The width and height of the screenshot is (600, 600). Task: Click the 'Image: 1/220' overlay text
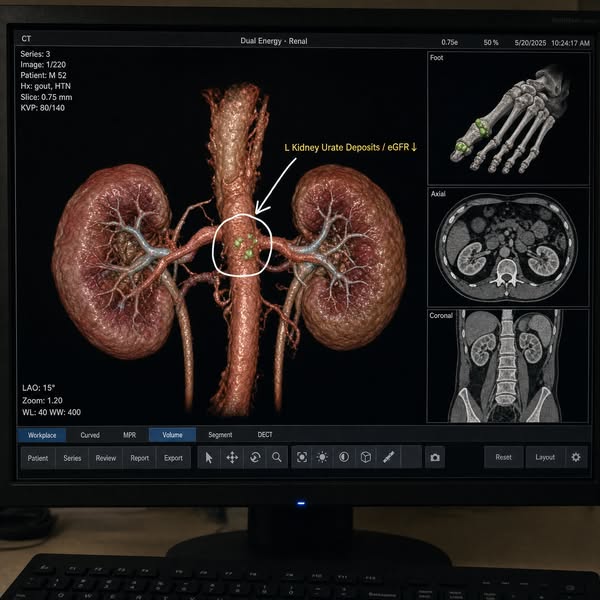(43, 65)
